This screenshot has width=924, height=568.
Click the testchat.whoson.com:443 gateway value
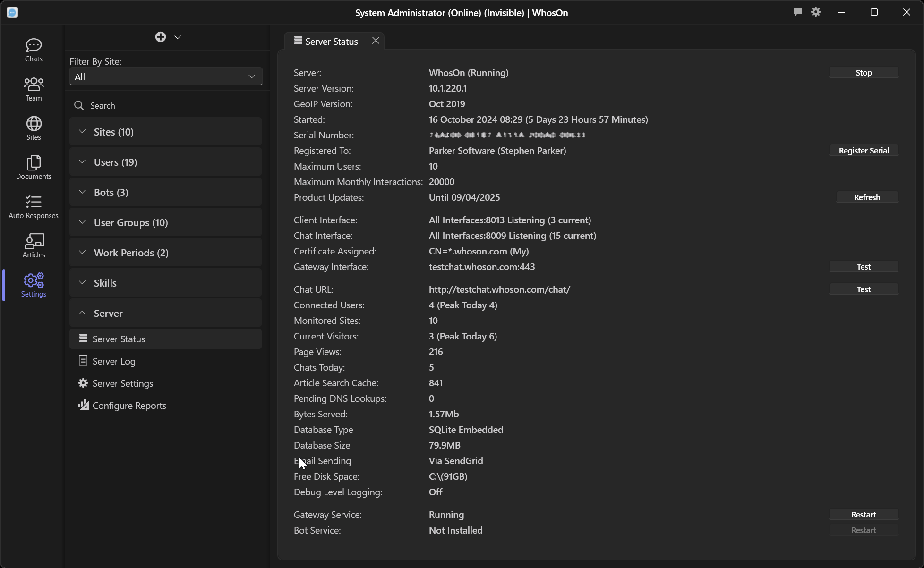coord(482,267)
